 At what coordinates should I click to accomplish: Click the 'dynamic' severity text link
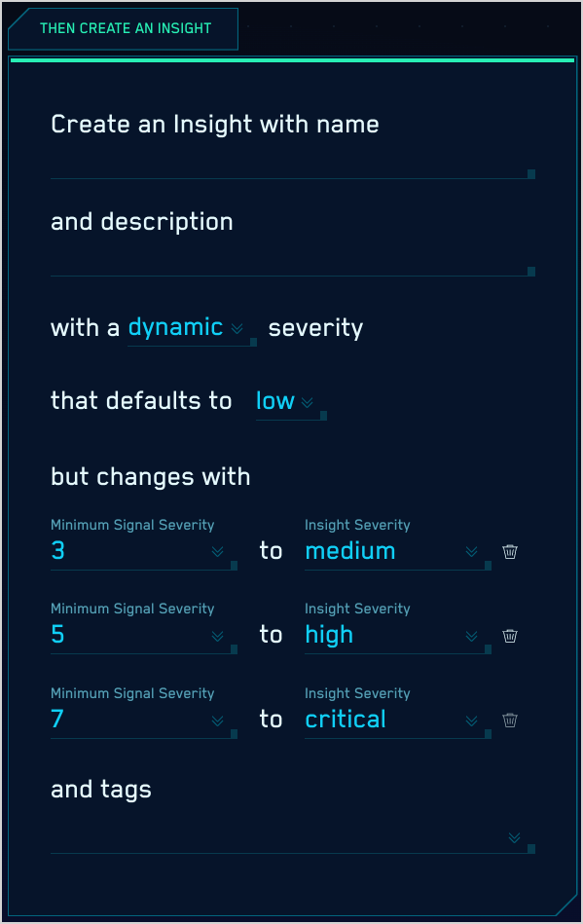point(174,328)
